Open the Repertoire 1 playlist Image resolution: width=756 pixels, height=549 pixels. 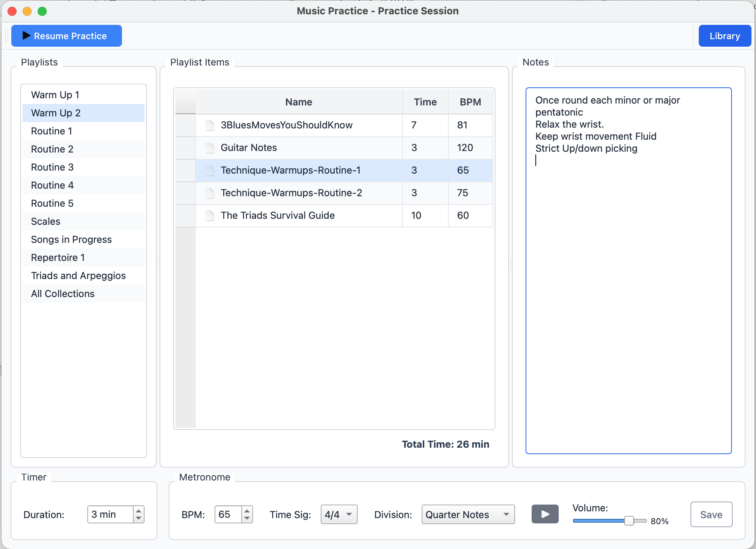(84, 258)
